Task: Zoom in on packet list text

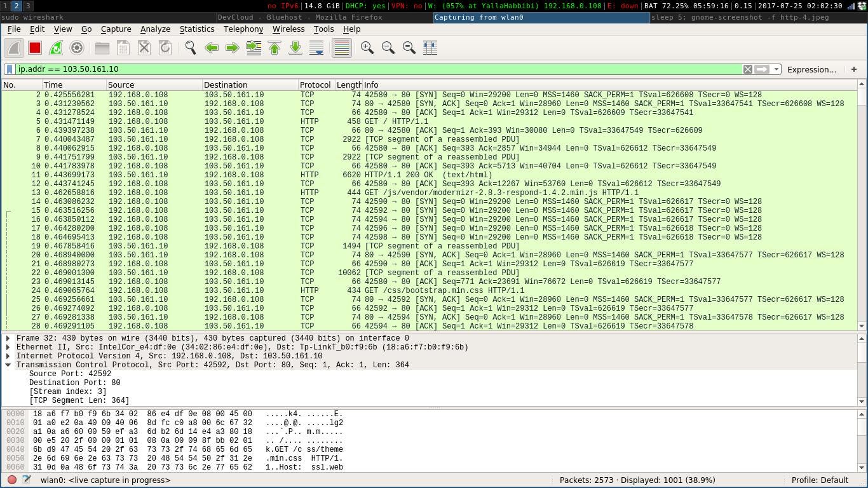Action: click(x=367, y=48)
